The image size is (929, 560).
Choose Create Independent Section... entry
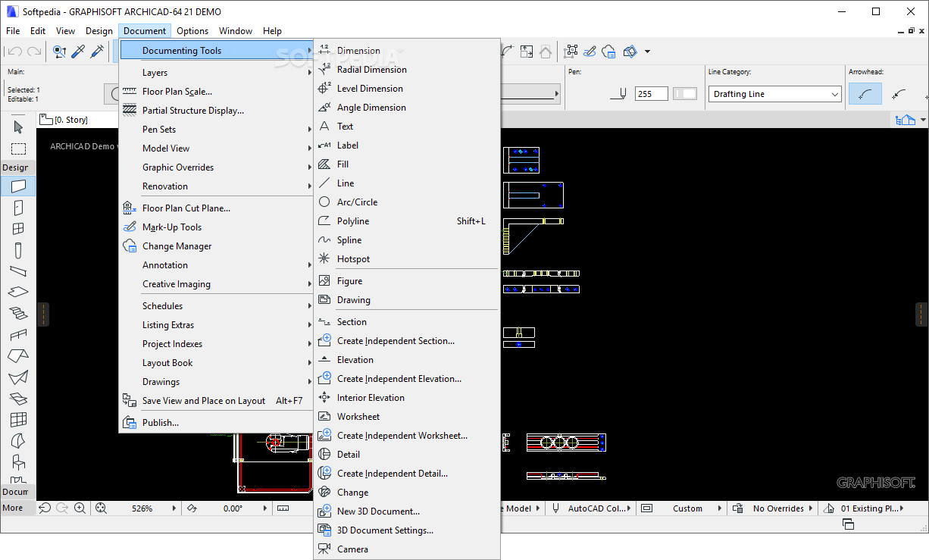pyautogui.click(x=407, y=341)
